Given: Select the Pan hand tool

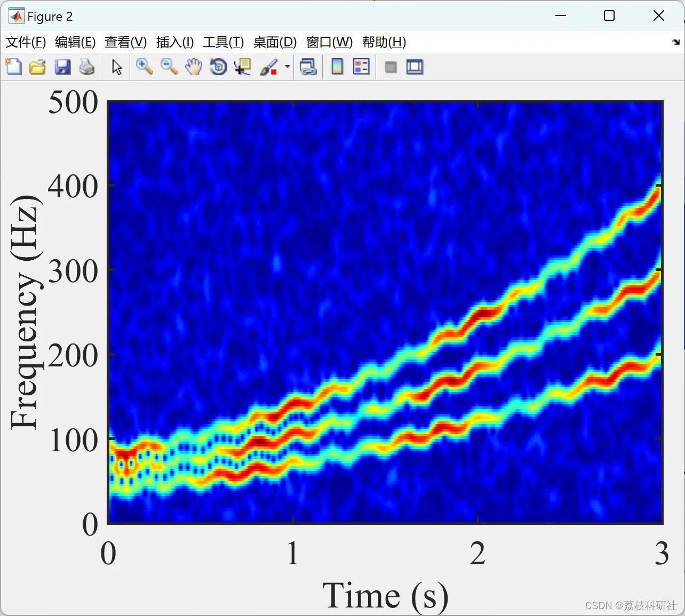Looking at the screenshot, I should (194, 67).
